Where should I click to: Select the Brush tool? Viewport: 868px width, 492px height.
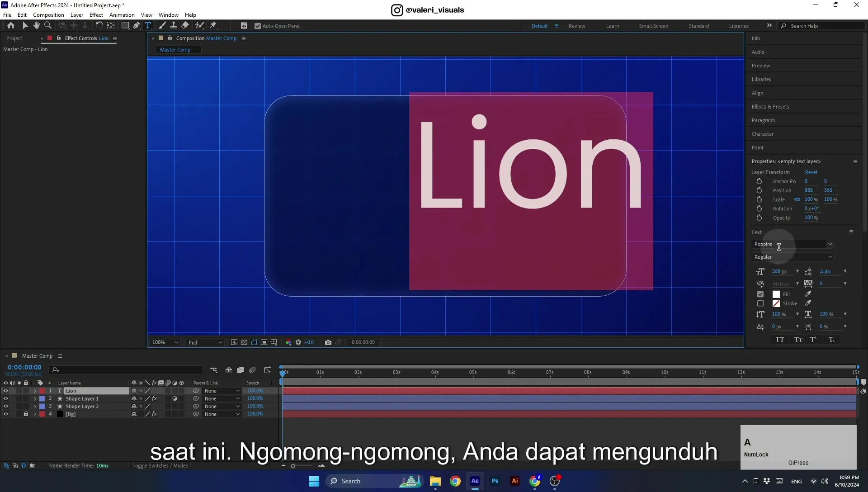pyautogui.click(x=162, y=26)
